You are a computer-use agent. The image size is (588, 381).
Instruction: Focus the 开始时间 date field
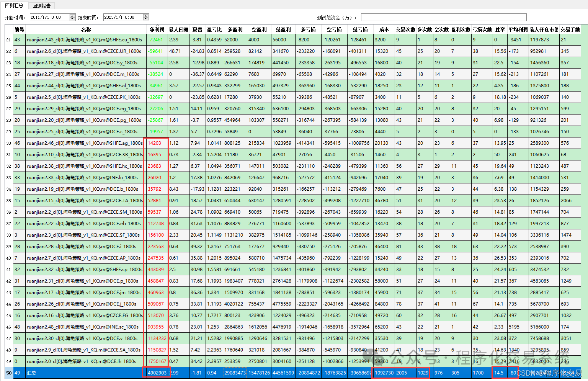(x=50, y=17)
